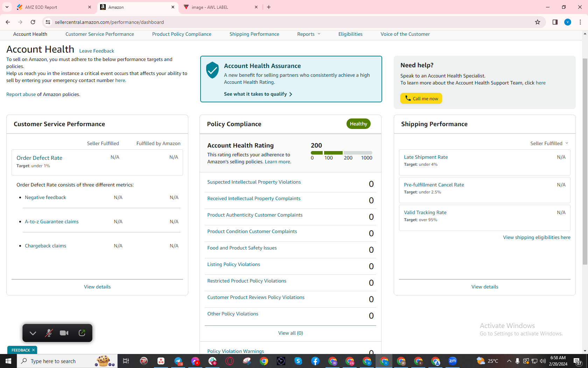Open A-to-z Guarantee claims link
The image size is (588, 368).
pyautogui.click(x=52, y=222)
